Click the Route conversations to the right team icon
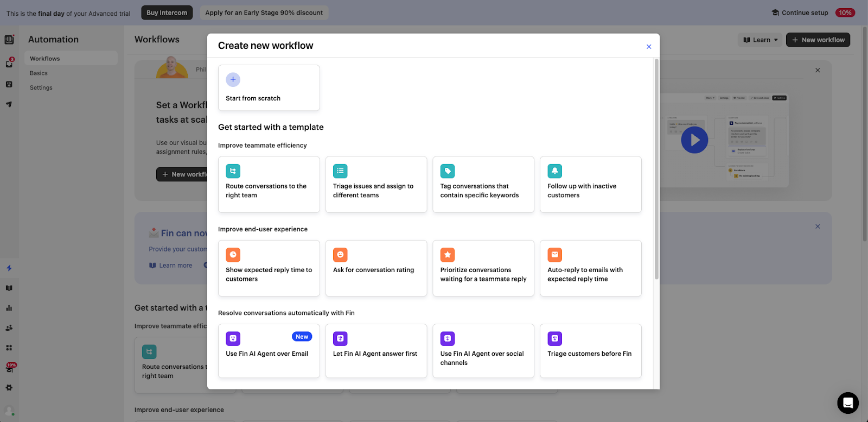This screenshot has height=422, width=868. (233, 171)
